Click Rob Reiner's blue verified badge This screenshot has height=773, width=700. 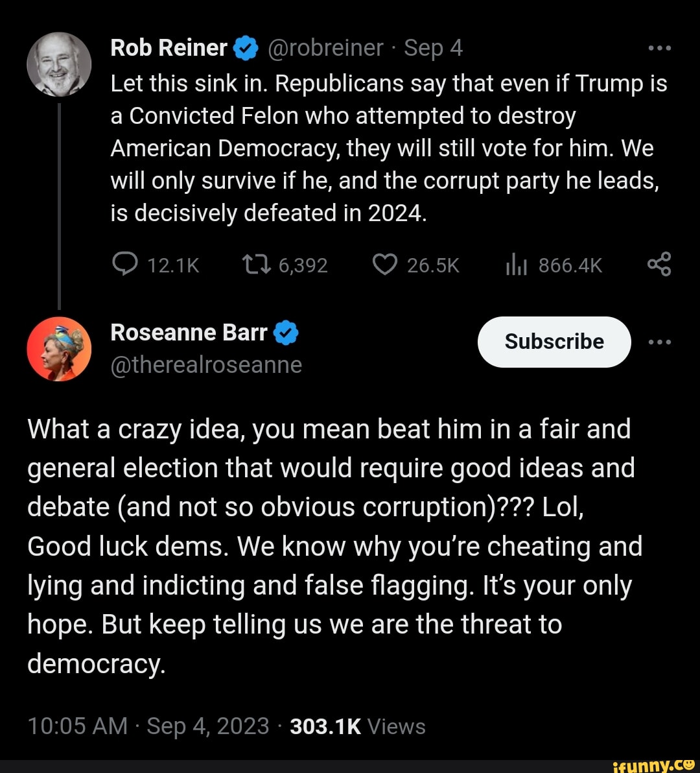coord(244,49)
